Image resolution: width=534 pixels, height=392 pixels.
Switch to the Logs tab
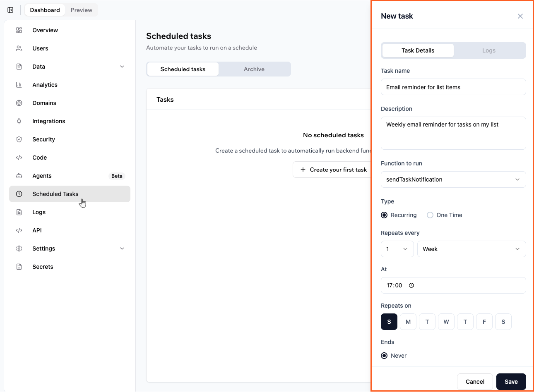(489, 50)
